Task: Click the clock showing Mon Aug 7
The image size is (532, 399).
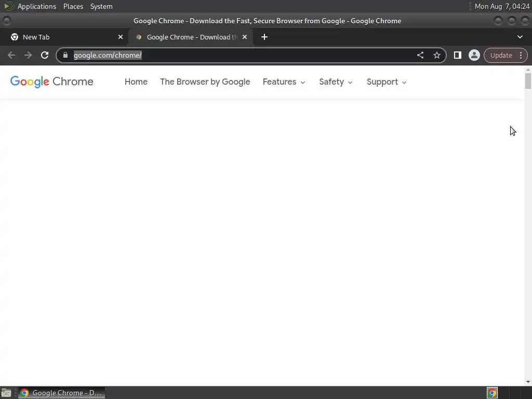Action: 502,6
